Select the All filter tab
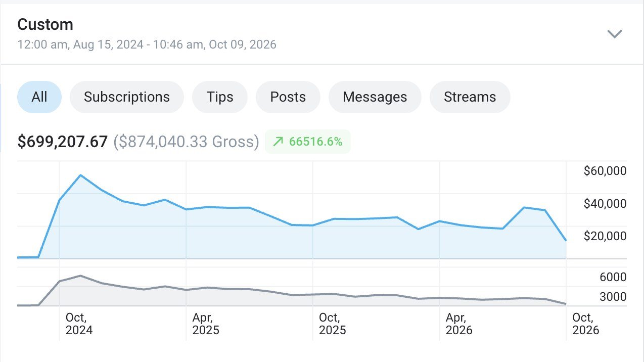 point(39,97)
